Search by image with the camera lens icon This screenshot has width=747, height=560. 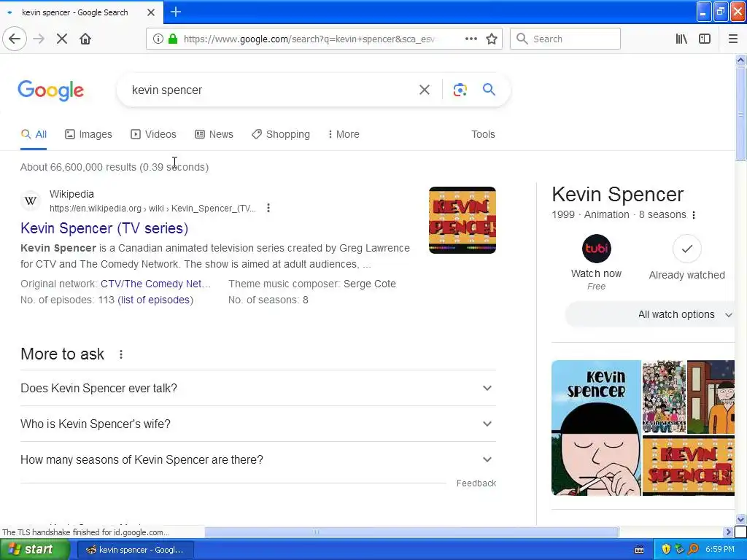coord(460,90)
